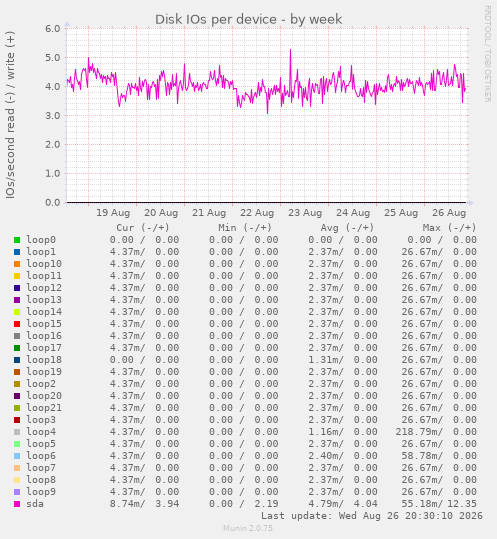Click the 'Max (-/+)' column header
This screenshot has height=539, width=497.
point(449,228)
